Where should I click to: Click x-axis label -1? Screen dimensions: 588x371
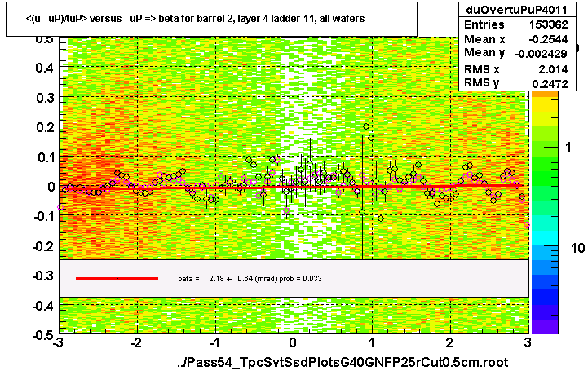[214, 343]
